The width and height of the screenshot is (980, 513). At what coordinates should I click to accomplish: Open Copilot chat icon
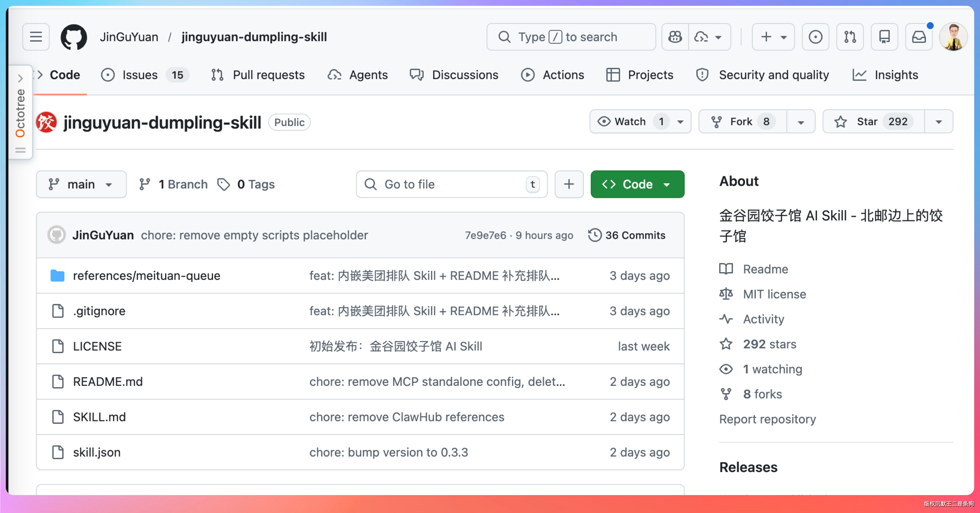click(675, 37)
